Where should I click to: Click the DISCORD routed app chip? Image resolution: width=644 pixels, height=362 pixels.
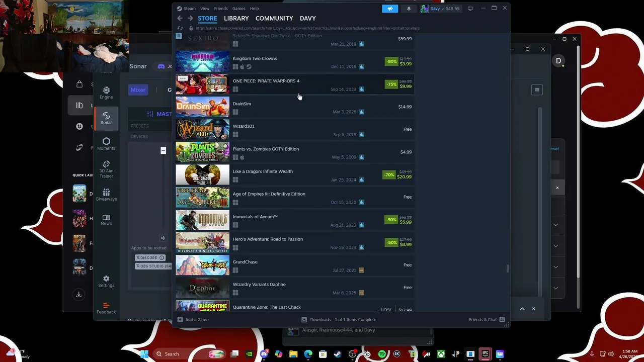click(x=150, y=257)
